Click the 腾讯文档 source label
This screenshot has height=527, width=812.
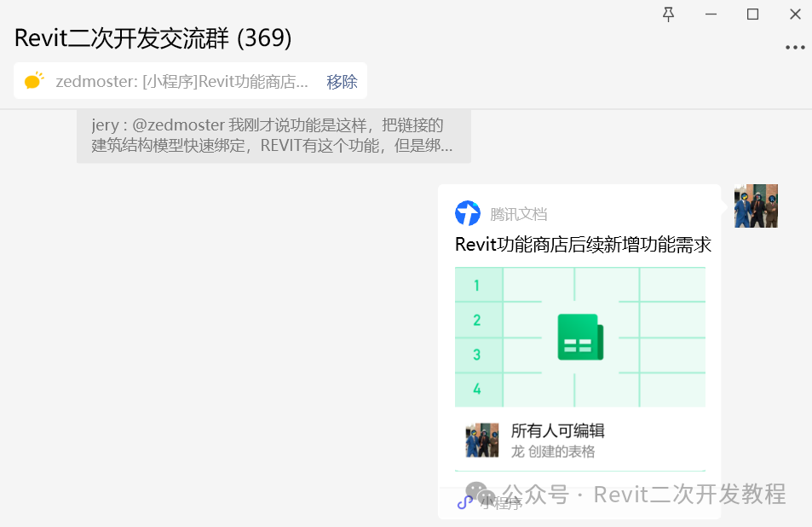[x=518, y=214]
